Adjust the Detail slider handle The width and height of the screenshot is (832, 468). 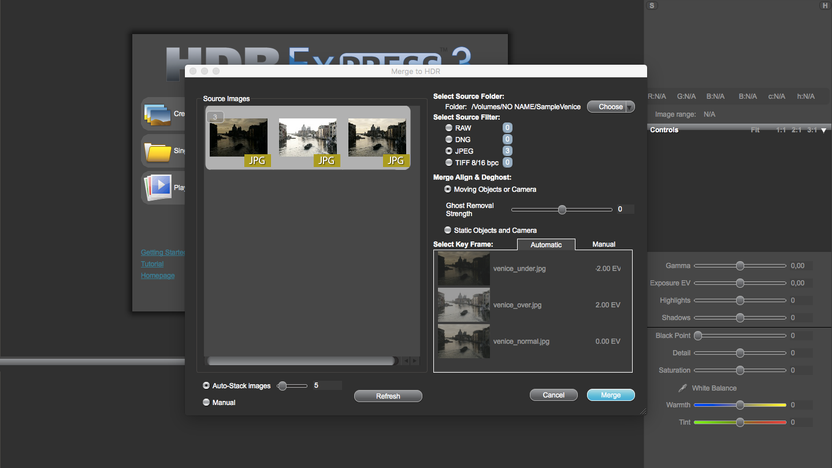(x=740, y=353)
